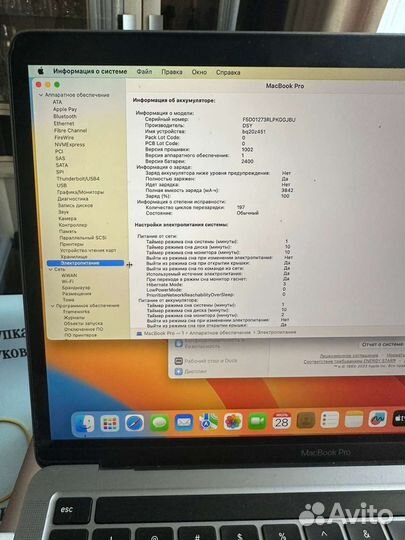Select PCI in the sidebar
Viewport: 405px width, 540px height.
click(59, 152)
